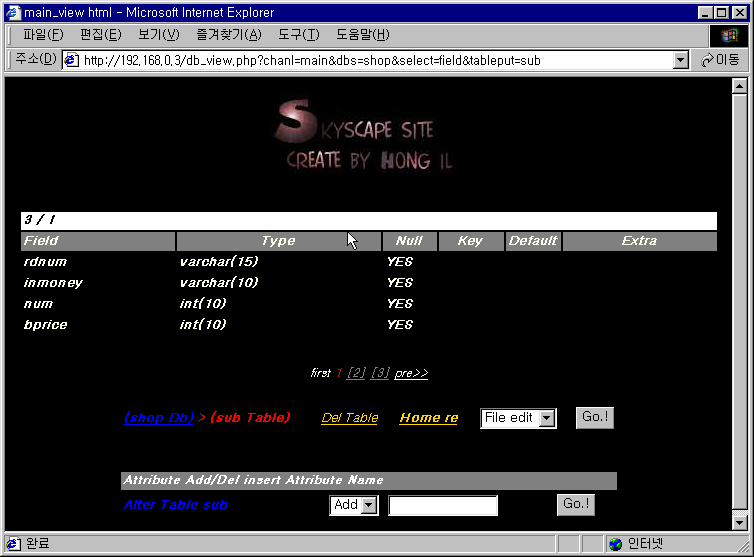Click the 이동 go button
754x557 pixels.
click(720, 60)
